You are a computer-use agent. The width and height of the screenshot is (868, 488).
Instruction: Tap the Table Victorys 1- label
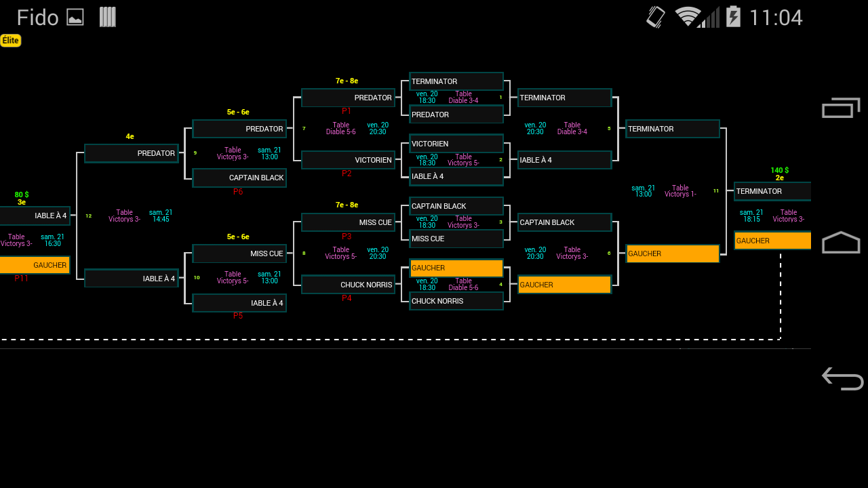(680, 191)
